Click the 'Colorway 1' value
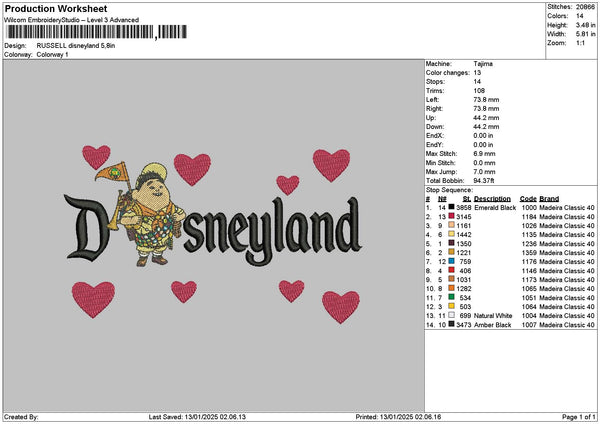This screenshot has width=600, height=424. coord(52,55)
